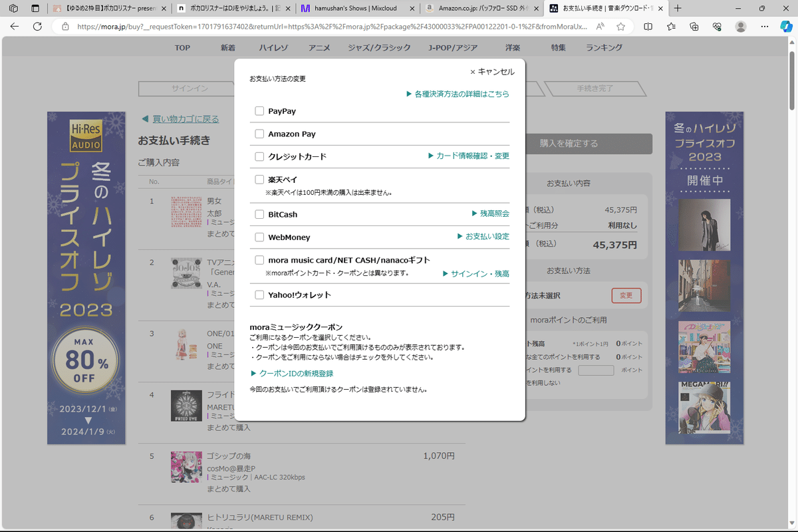Image resolution: width=798 pixels, height=532 pixels.
Task: Open ランキング in mora navigation
Action: (x=604, y=48)
